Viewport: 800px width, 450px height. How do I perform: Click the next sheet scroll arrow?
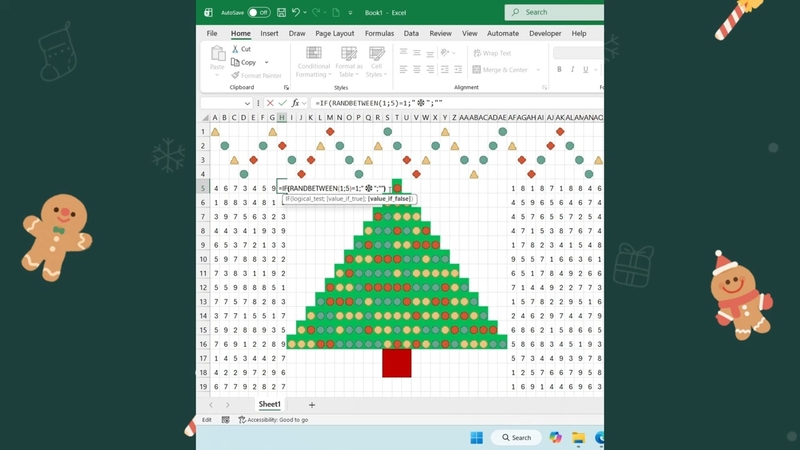228,405
